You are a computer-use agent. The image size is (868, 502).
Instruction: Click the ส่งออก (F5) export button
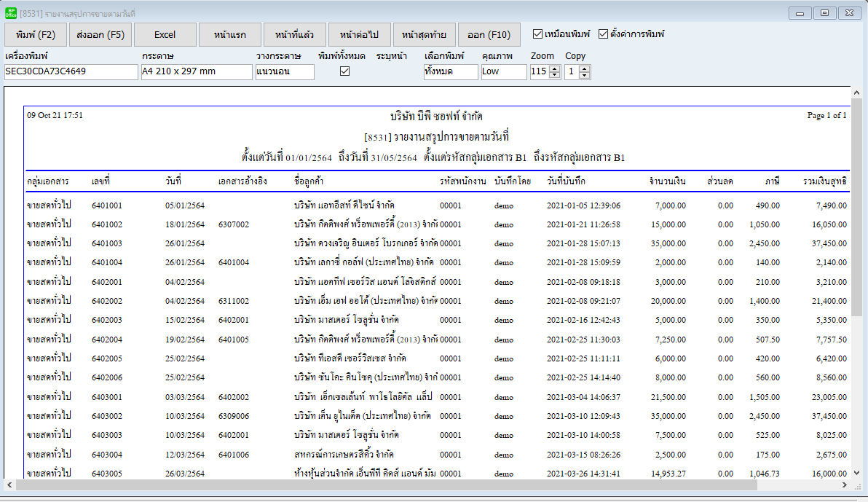tap(100, 34)
